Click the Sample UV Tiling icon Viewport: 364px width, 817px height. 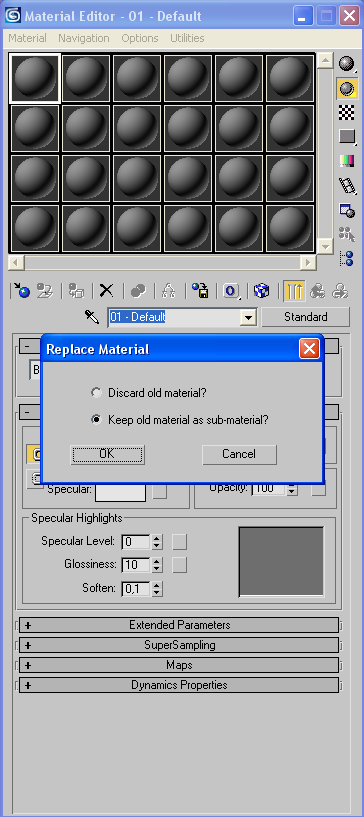point(347,137)
